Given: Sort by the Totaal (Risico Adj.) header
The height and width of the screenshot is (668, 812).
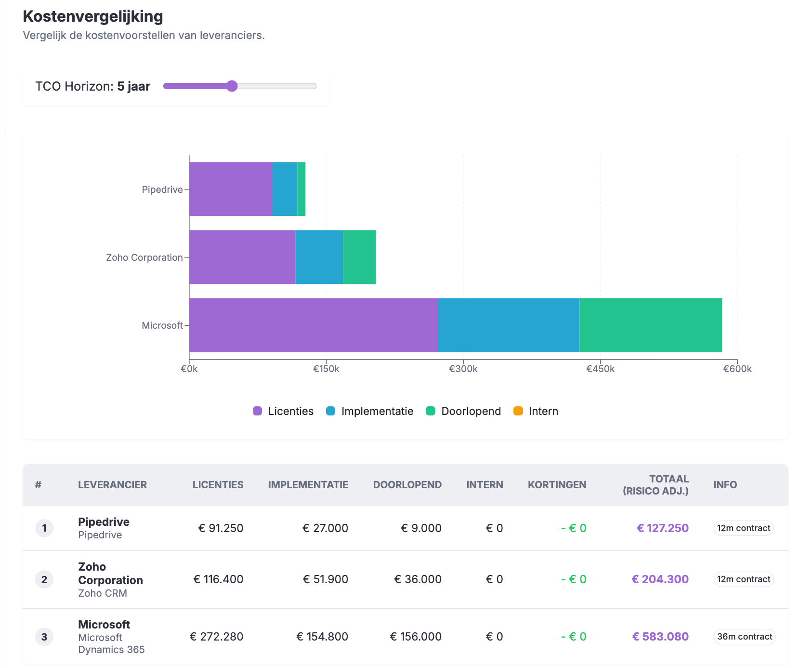Looking at the screenshot, I should point(655,485).
